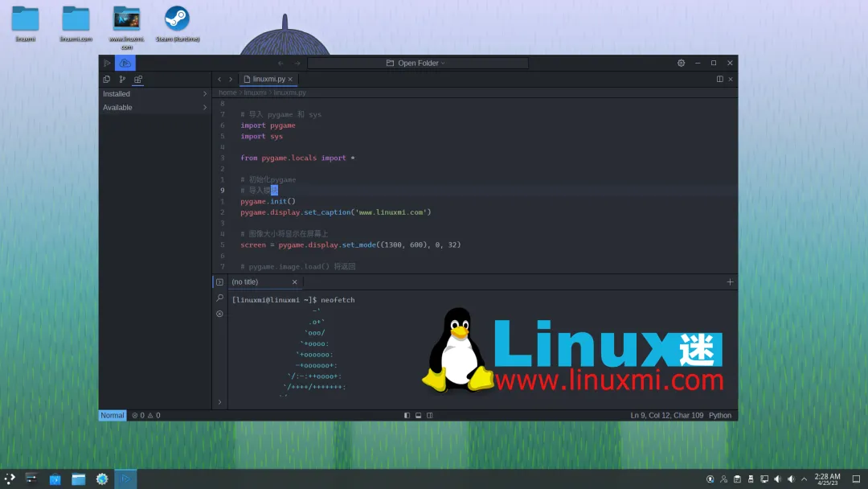Click the linuxmi.py breadcrumb
Image resolution: width=868 pixels, height=489 pixels.
click(289, 92)
